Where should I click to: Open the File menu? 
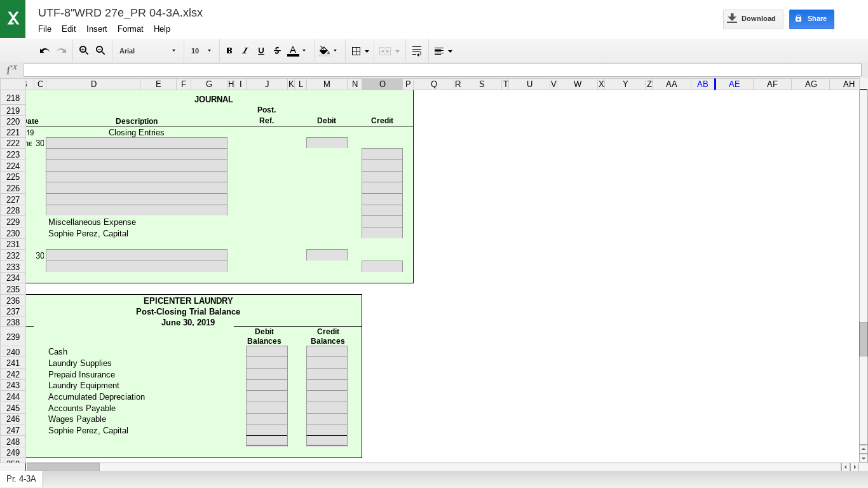coord(44,29)
